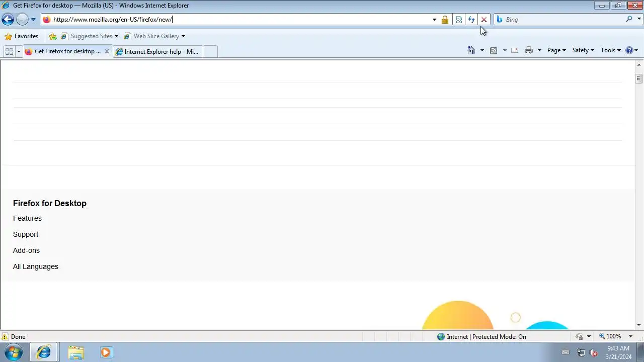This screenshot has width=644, height=362.
Task: Open the Page menu
Action: point(556,50)
